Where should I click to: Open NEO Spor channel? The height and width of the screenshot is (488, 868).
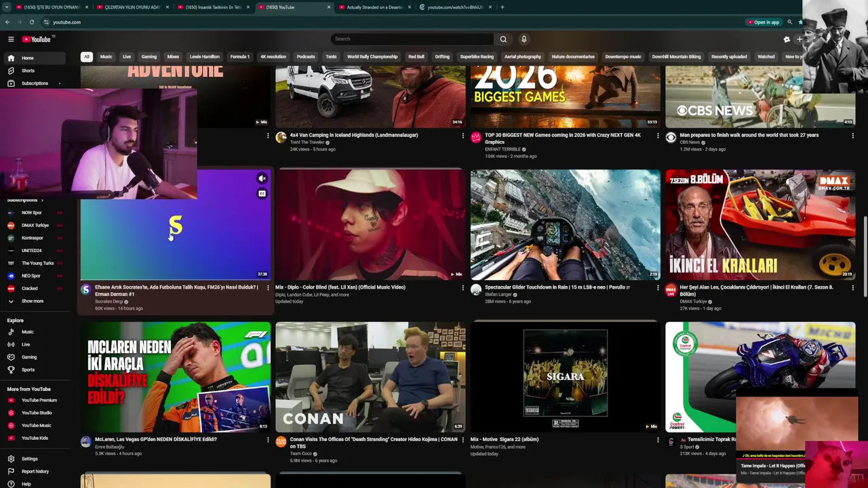click(x=31, y=276)
